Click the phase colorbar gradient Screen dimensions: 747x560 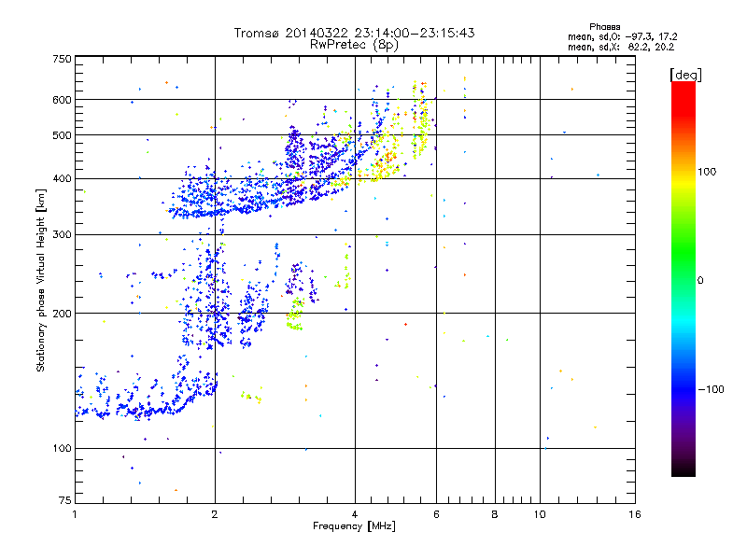click(x=684, y=278)
